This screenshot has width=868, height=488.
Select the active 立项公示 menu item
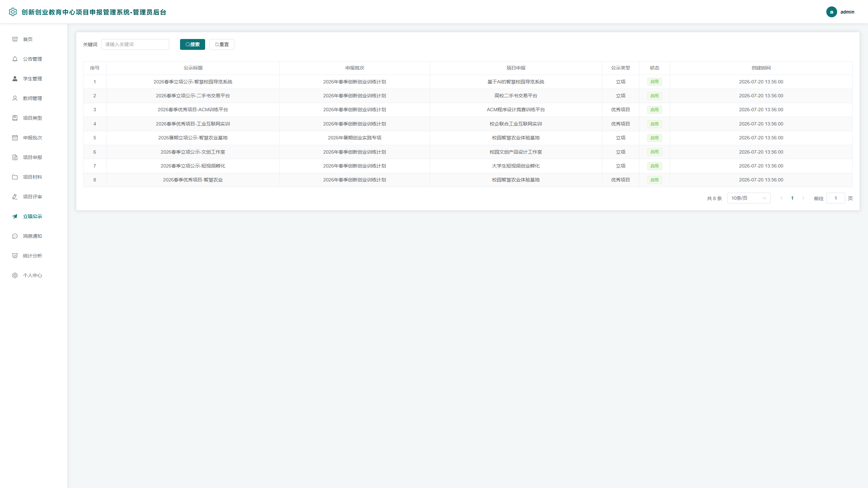click(x=34, y=216)
